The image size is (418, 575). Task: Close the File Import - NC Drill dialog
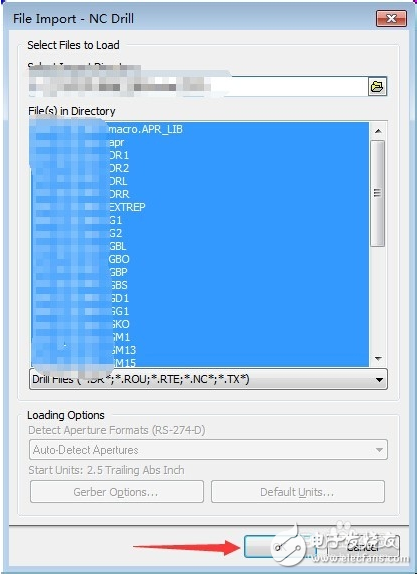click(x=391, y=19)
